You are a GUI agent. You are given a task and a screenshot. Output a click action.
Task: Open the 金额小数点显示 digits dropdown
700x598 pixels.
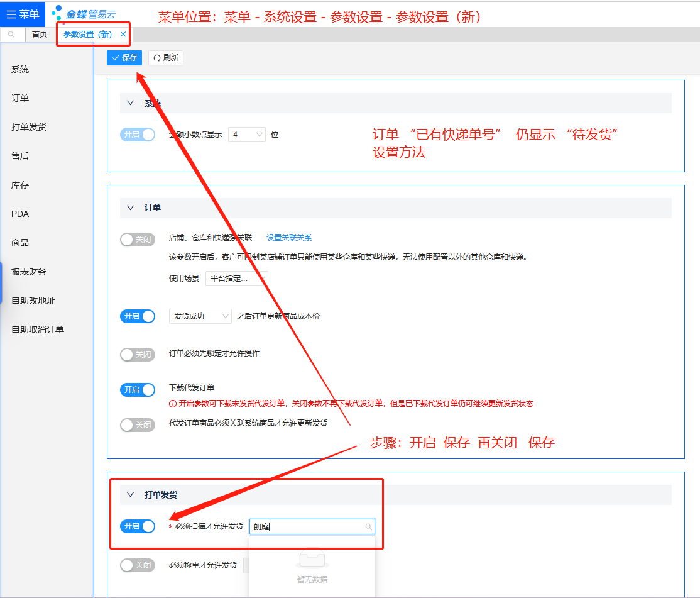point(246,135)
